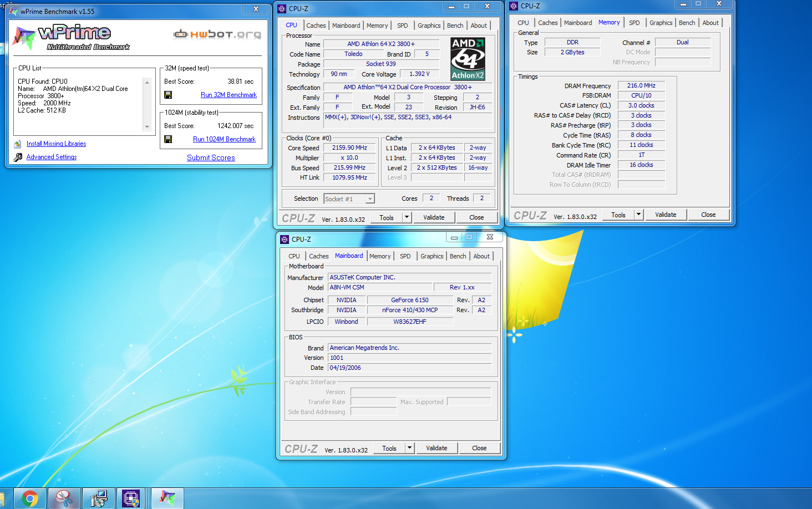812x509 pixels.
Task: Switch to Memory tab in CPU-Z CPU window
Action: coord(377,26)
